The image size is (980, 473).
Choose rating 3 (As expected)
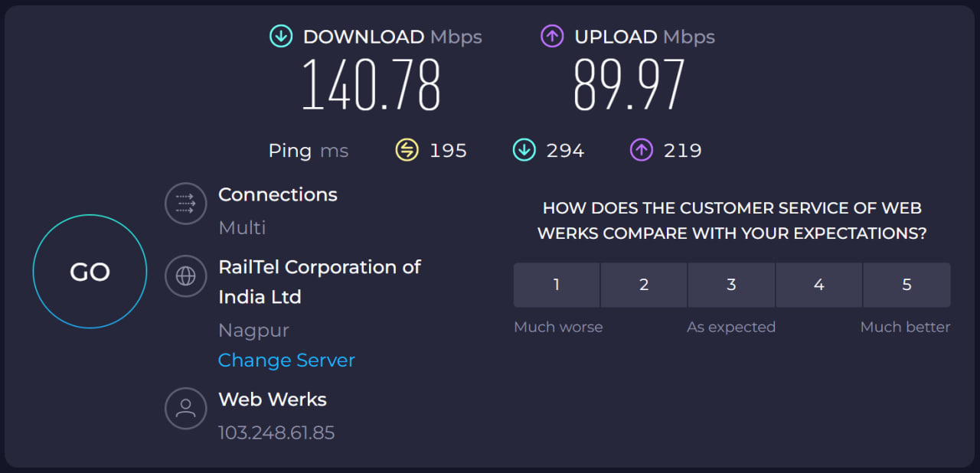731,285
